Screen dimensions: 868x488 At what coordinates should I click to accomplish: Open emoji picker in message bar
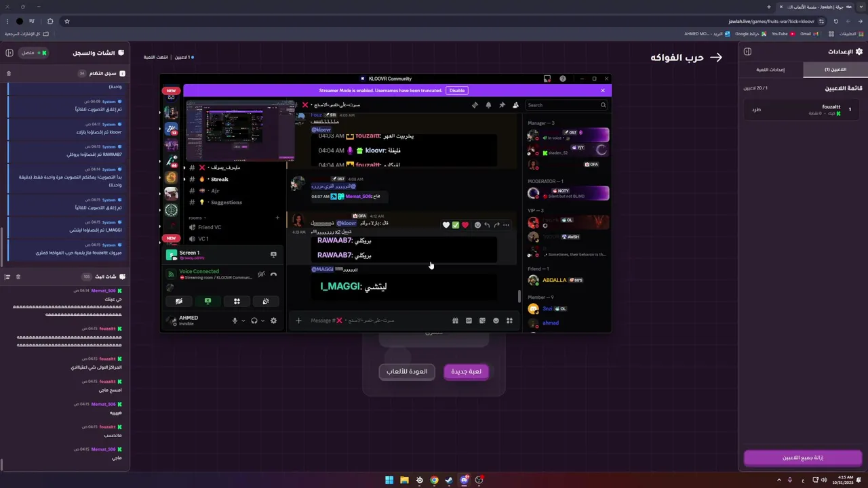tap(496, 321)
